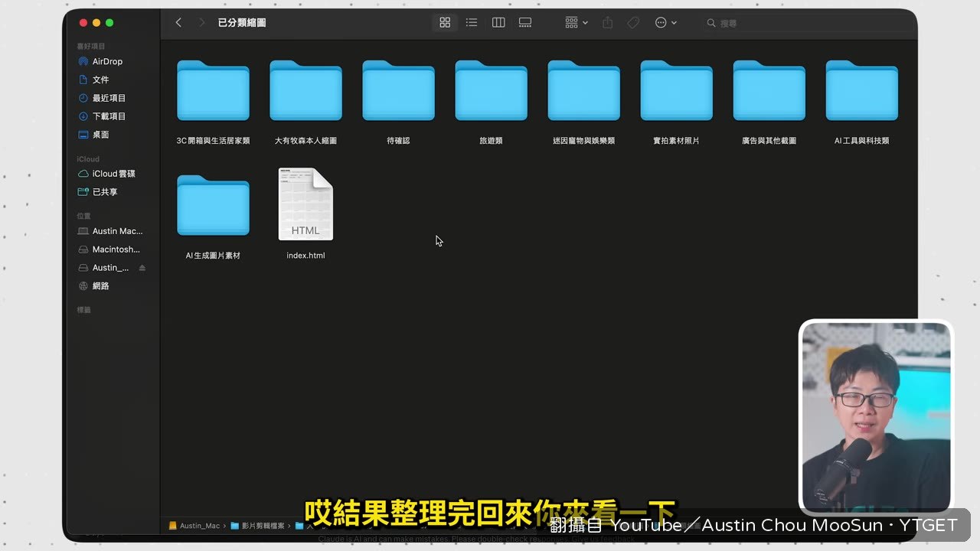Click the window title 已分類縮圖

coord(242,23)
